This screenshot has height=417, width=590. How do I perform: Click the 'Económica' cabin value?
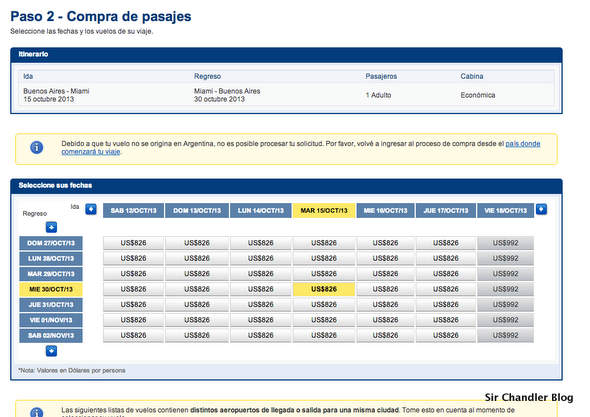pyautogui.click(x=477, y=95)
